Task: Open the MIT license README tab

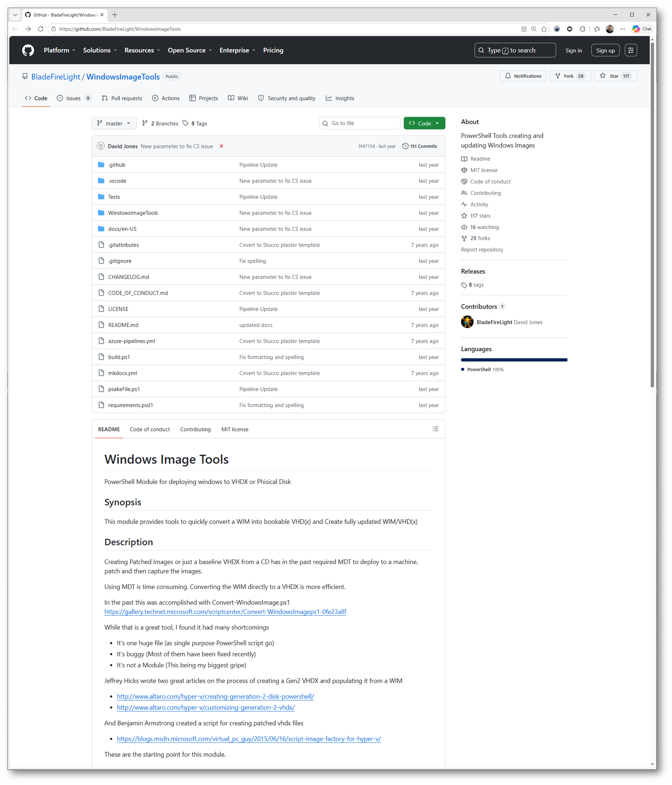Action: pos(235,429)
